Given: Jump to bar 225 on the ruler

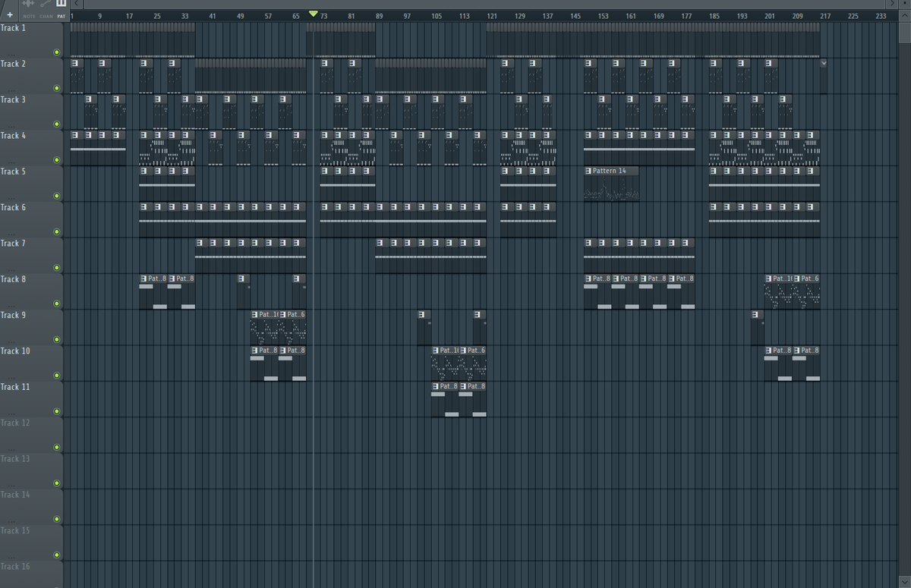Looking at the screenshot, I should pos(853,16).
